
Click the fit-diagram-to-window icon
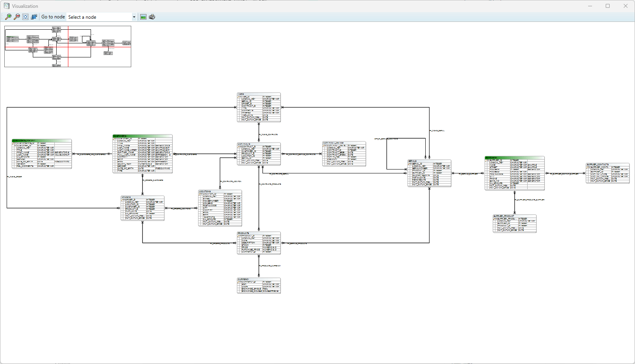(x=25, y=16)
